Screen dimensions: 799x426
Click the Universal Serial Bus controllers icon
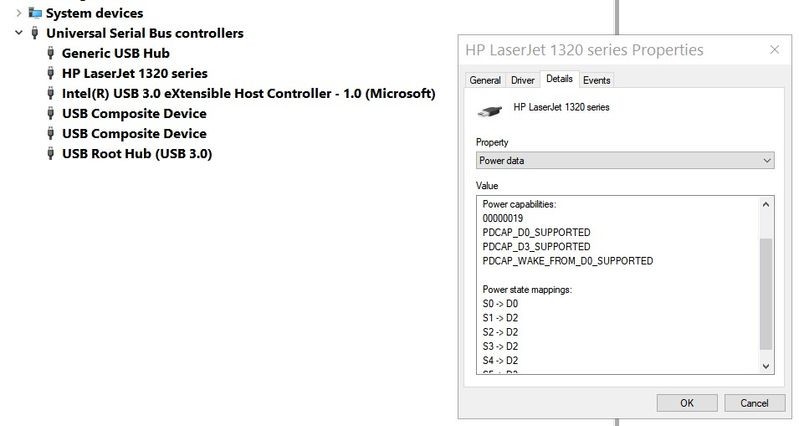point(36,33)
